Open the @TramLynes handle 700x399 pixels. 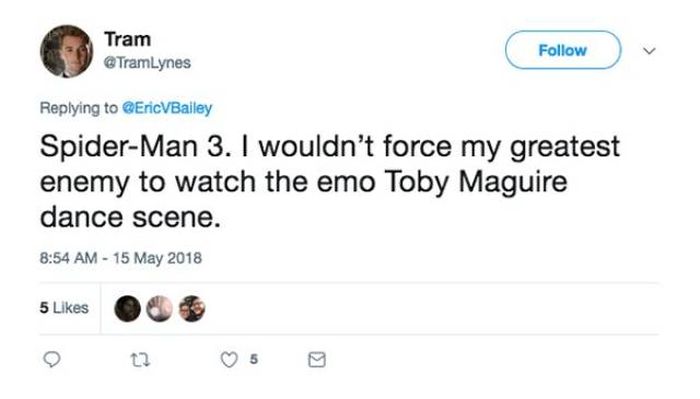(x=147, y=63)
